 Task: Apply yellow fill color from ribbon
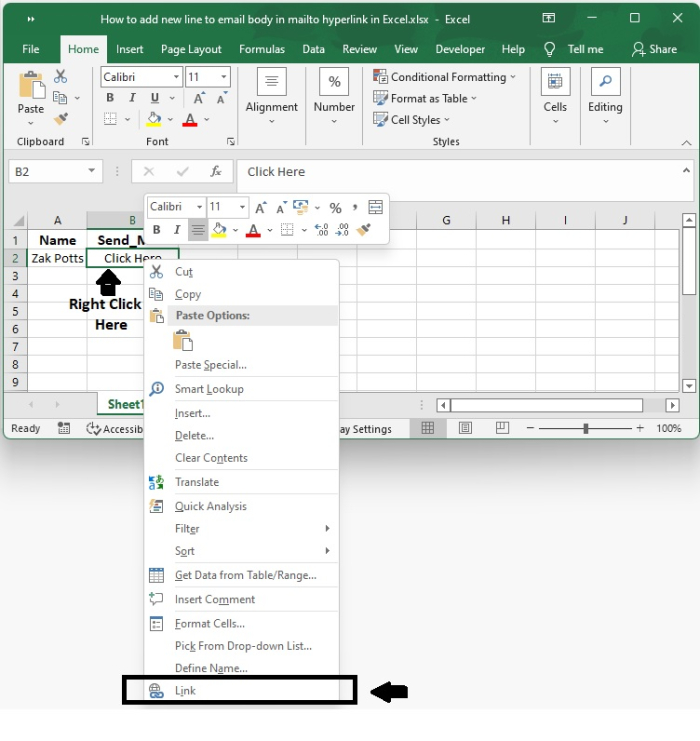tap(154, 119)
